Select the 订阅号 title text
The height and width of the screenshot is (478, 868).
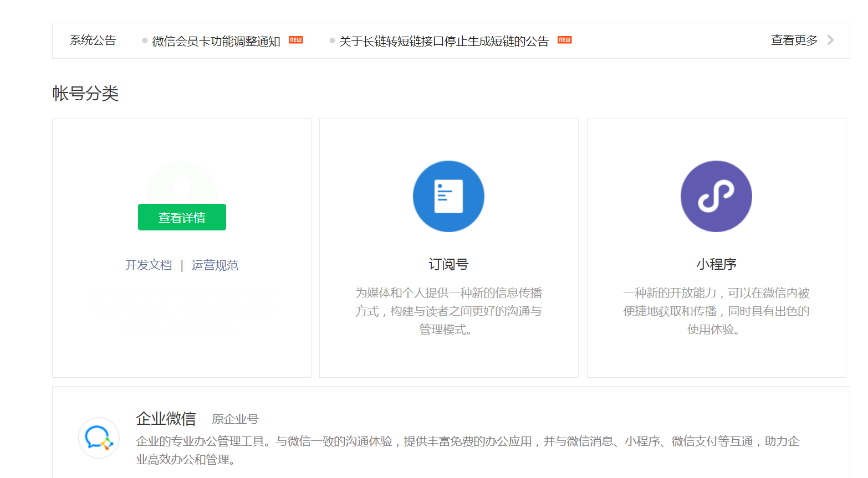(x=448, y=264)
